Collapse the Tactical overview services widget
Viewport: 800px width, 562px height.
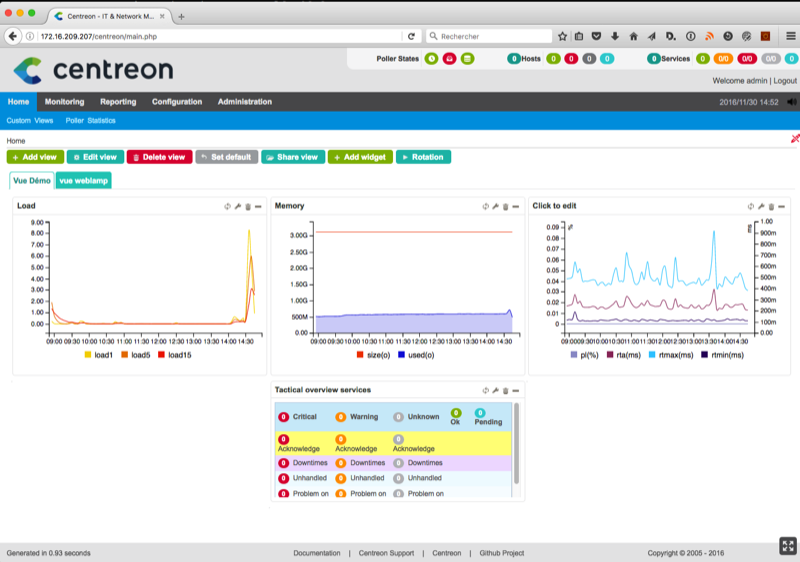point(515,390)
